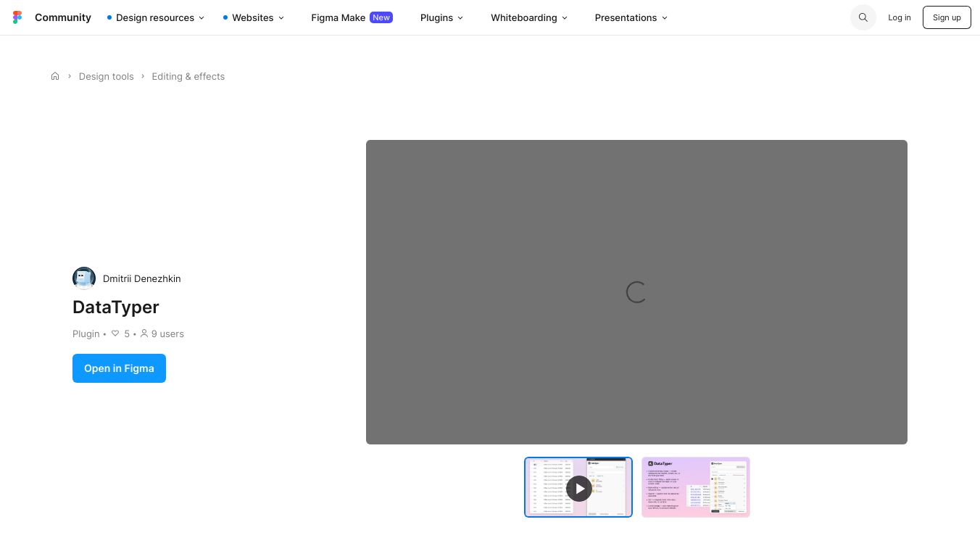980x551 pixels.
Task: Go to the Community page
Action: coord(63,17)
